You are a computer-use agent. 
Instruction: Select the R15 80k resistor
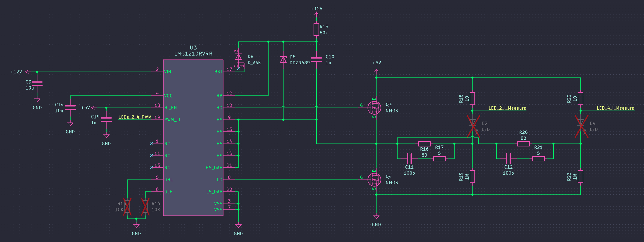(316, 30)
